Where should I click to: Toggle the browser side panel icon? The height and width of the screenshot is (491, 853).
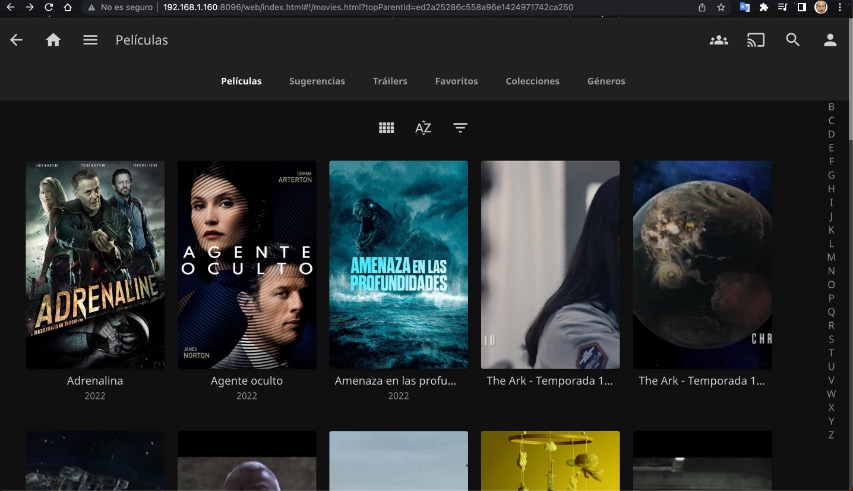coord(801,7)
